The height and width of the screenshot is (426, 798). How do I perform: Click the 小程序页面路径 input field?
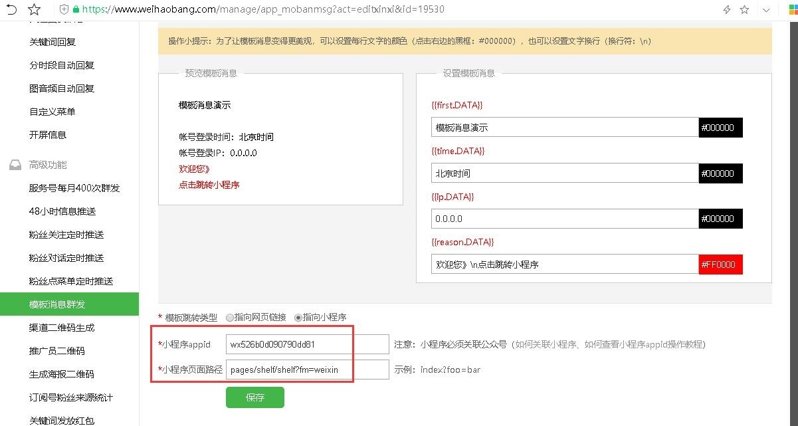tap(307, 370)
